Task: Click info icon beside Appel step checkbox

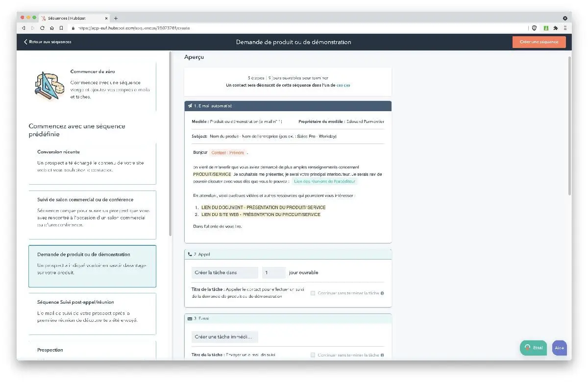Action: [382, 293]
